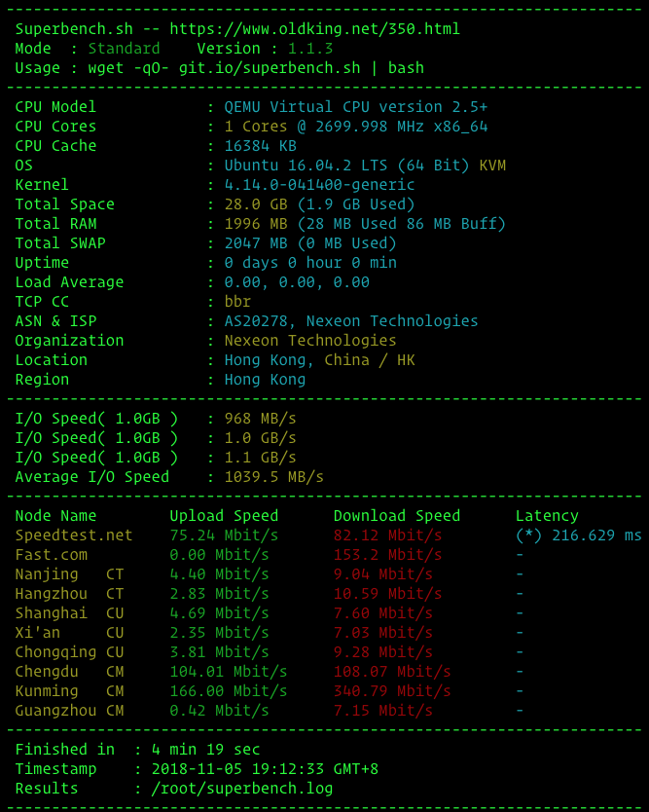Select the CPU Model value text
The width and height of the screenshot is (649, 812).
[356, 107]
